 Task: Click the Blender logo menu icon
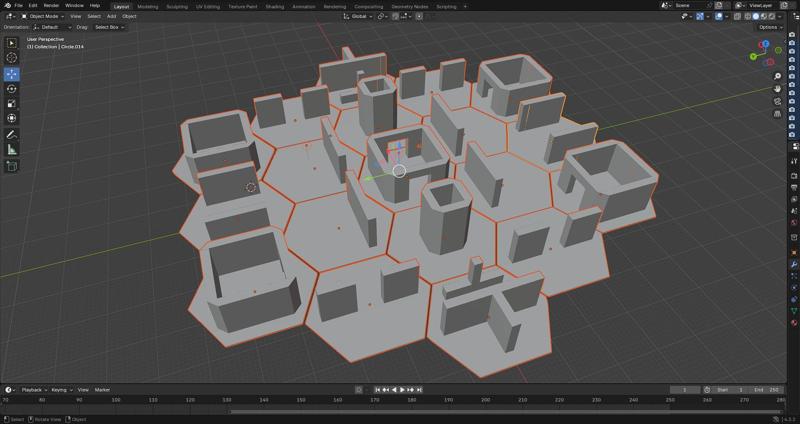[7, 6]
